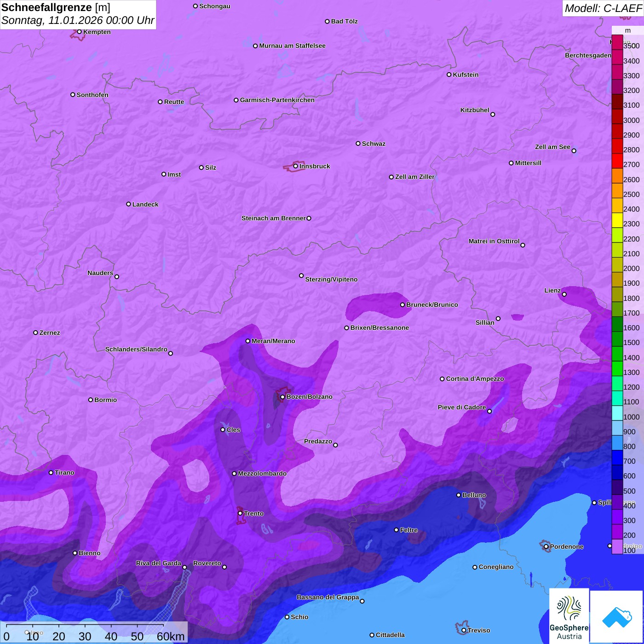Click the Modell: C-LAEF label
This screenshot has height=644, width=644.
pyautogui.click(x=603, y=8)
